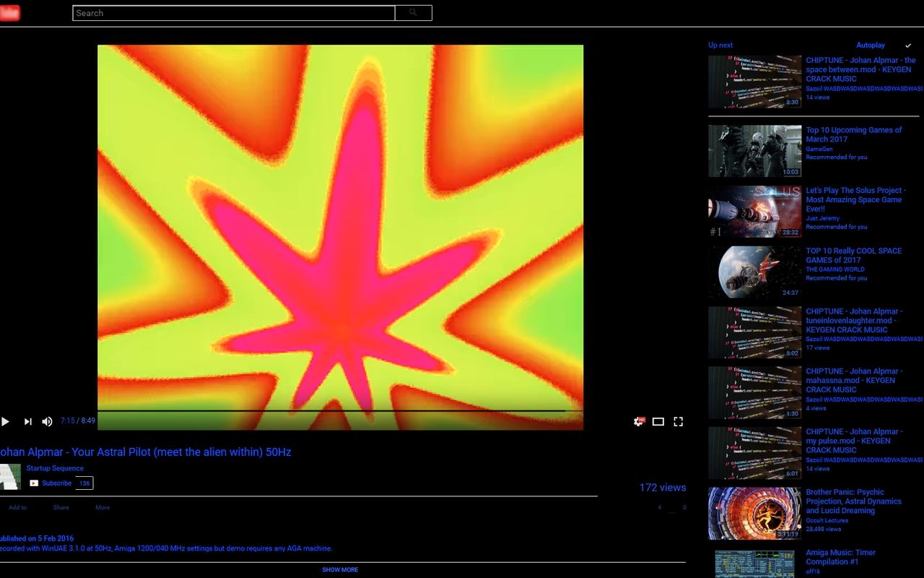The height and width of the screenshot is (578, 924).
Task: Toggle the Autoplay checkmark switch
Action: (x=908, y=46)
